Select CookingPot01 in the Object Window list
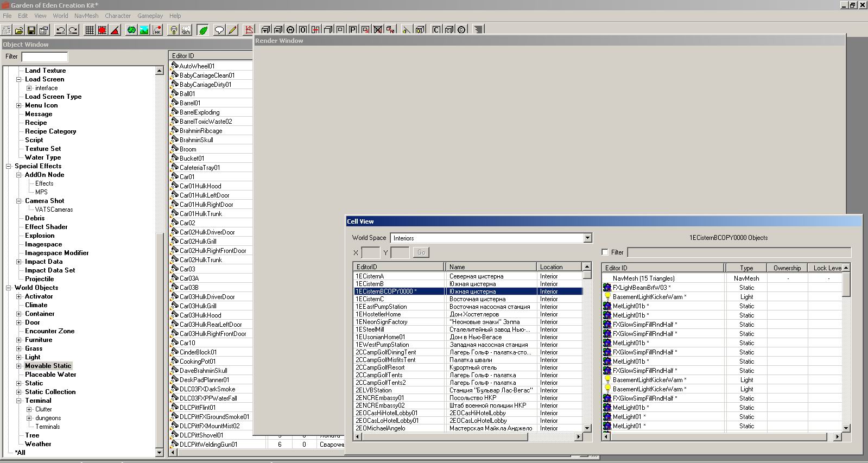Image resolution: width=868 pixels, height=463 pixels. coord(198,361)
